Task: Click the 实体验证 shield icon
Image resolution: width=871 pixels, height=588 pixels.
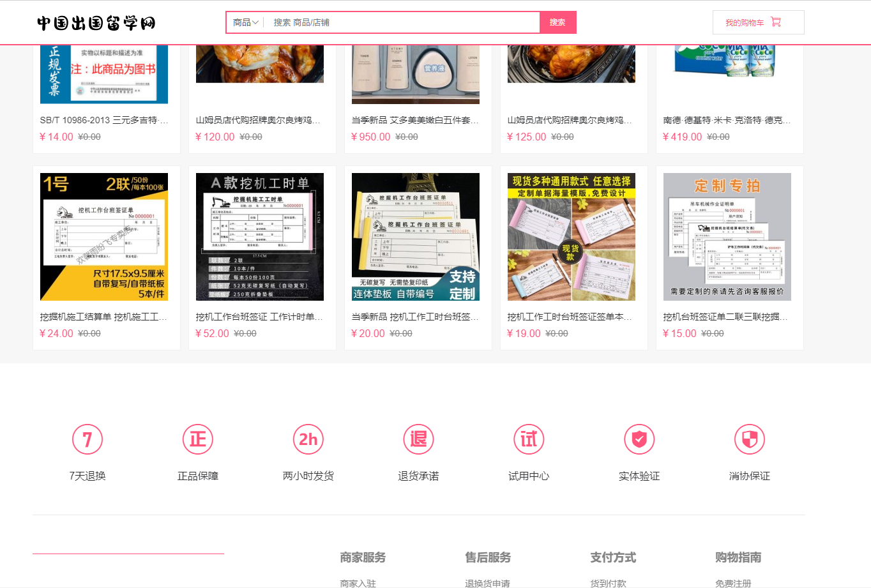Action: [639, 439]
